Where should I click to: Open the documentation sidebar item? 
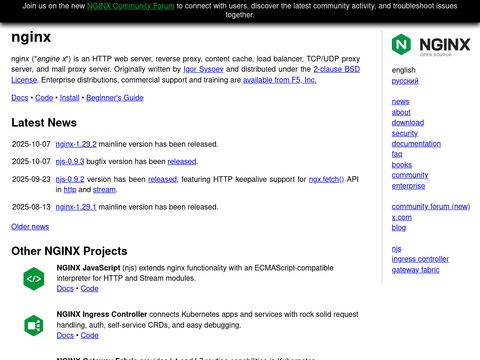click(416, 144)
